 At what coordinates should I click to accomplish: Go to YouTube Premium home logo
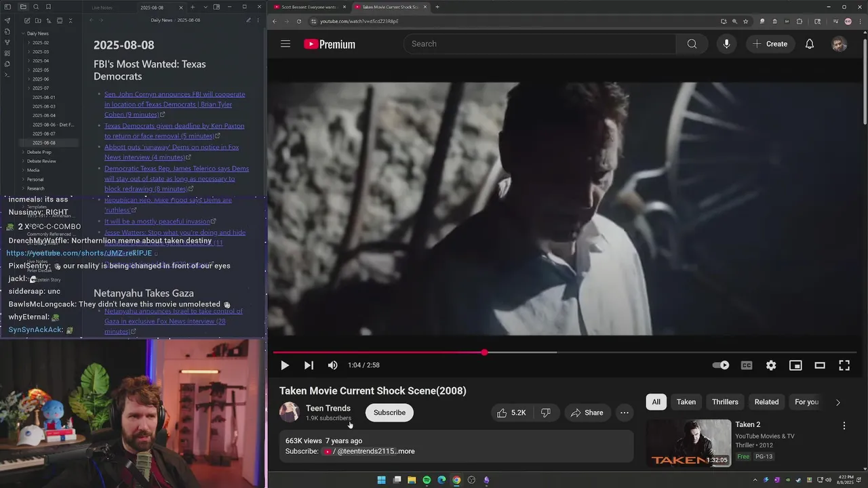click(x=330, y=44)
